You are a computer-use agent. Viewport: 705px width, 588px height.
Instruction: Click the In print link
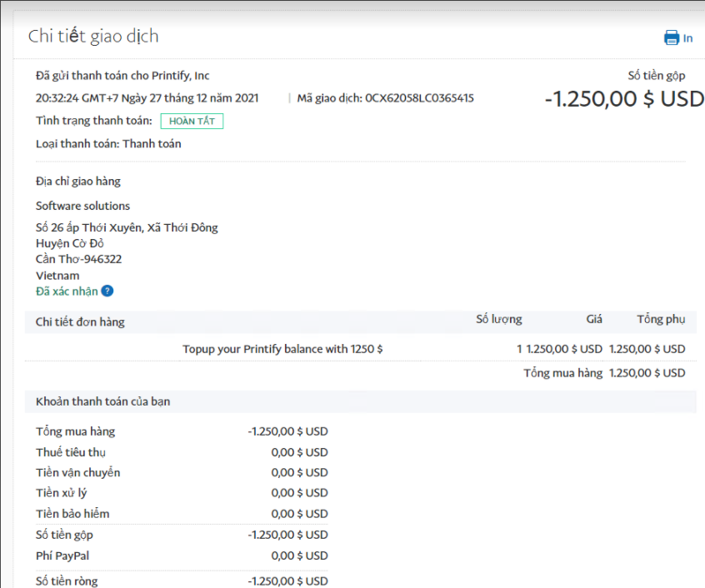coord(687,38)
